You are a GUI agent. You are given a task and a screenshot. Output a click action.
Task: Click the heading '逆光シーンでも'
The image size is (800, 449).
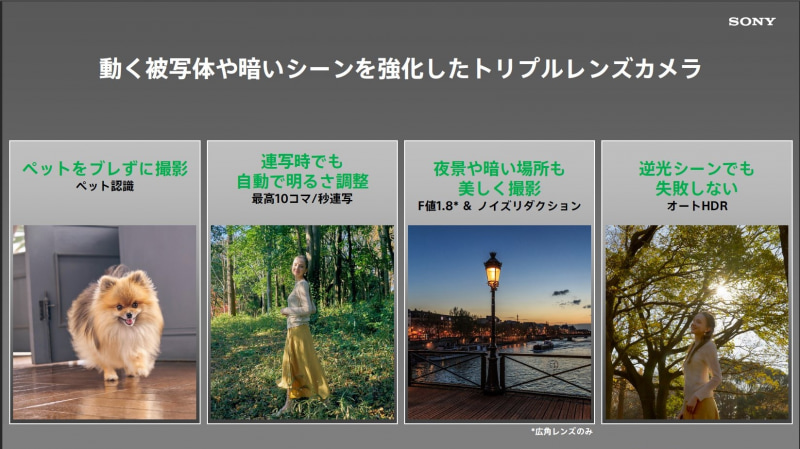click(x=696, y=168)
